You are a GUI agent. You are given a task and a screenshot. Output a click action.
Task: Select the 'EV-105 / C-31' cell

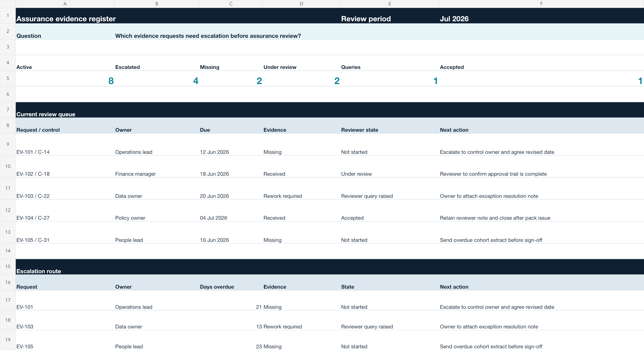point(65,232)
